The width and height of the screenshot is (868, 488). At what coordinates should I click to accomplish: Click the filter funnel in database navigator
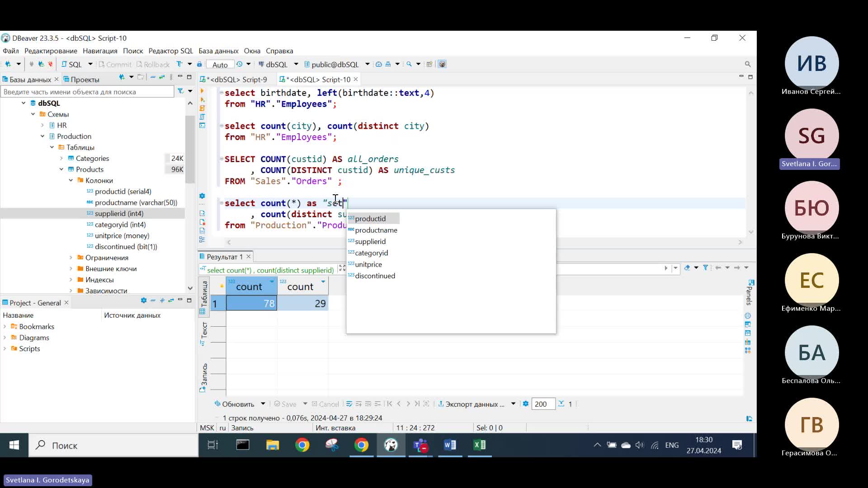180,91
